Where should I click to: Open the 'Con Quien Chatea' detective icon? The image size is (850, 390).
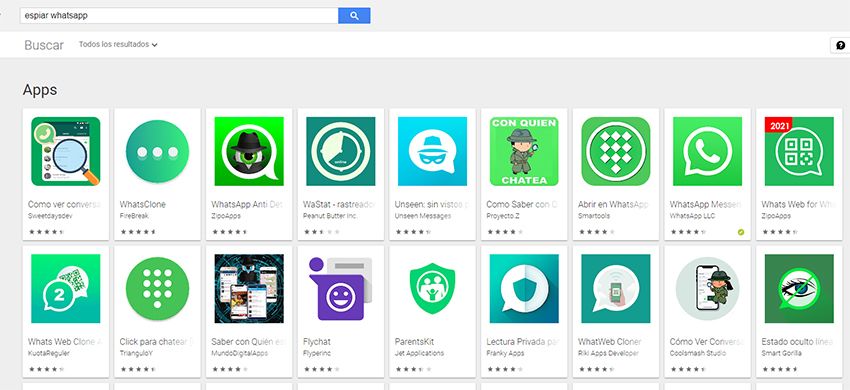524,151
